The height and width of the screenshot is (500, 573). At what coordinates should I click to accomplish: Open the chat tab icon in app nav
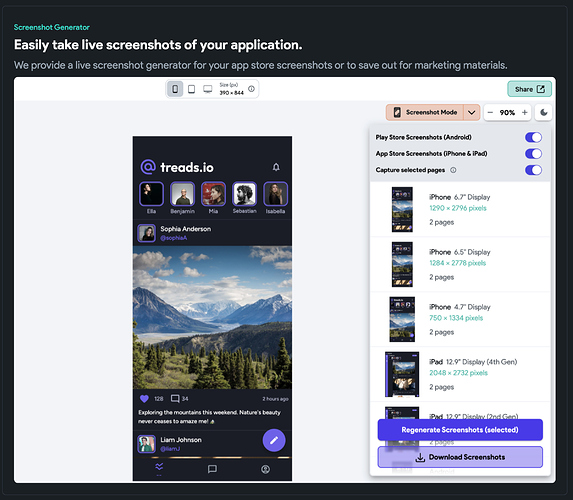click(212, 469)
